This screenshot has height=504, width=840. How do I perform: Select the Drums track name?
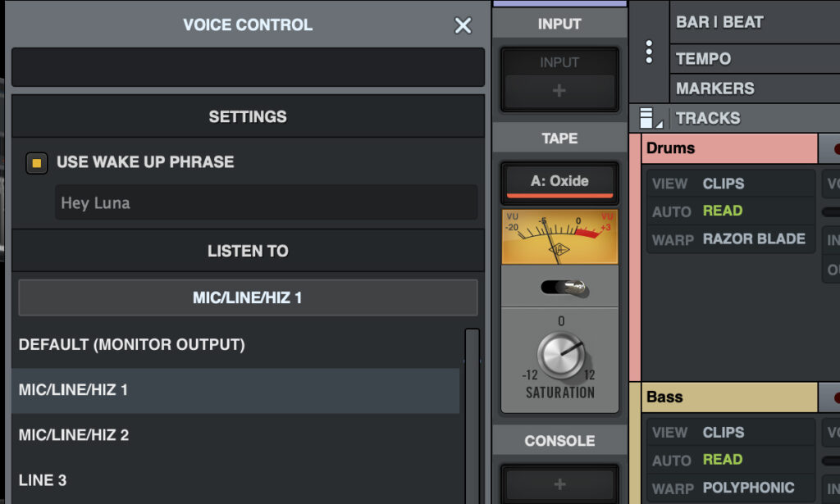729,148
